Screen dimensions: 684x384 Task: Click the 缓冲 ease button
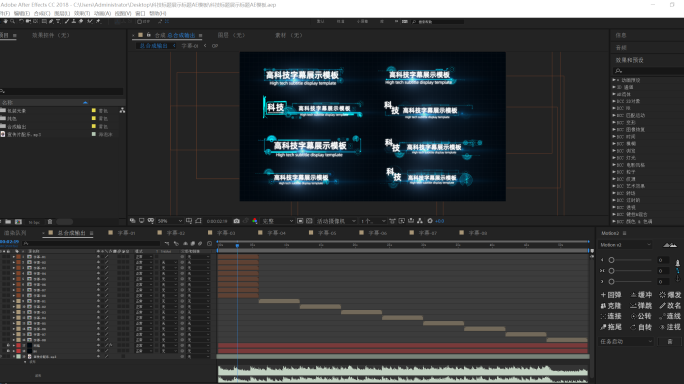coord(641,295)
